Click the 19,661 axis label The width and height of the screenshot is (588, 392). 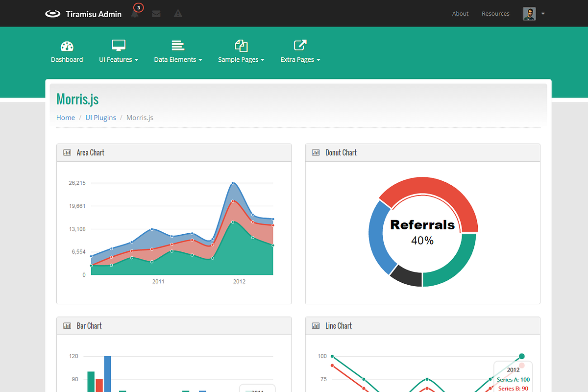click(x=77, y=206)
